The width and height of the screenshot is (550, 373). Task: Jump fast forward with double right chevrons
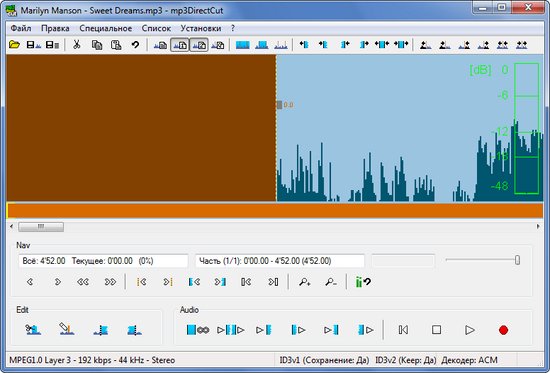click(110, 281)
